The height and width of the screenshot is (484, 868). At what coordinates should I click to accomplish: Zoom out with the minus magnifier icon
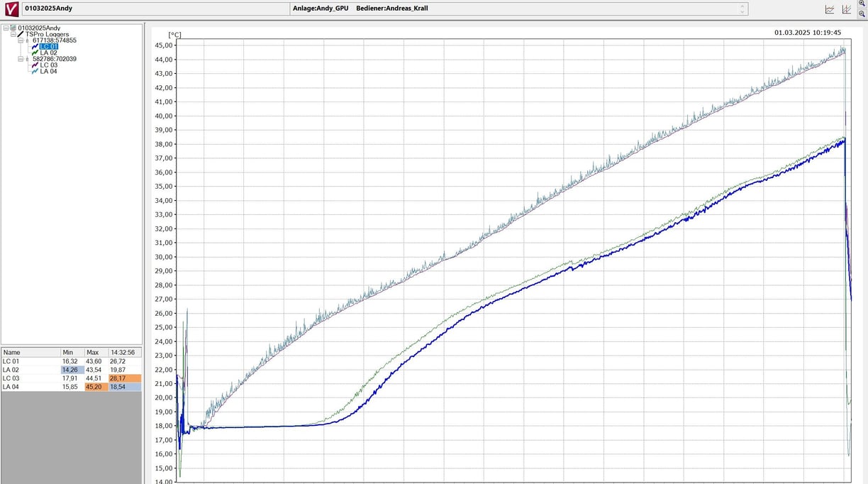(x=862, y=13)
